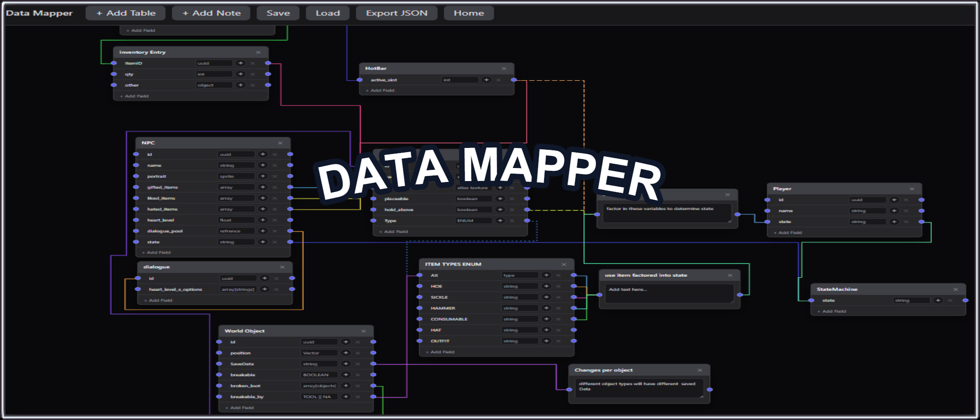This screenshot has width=980, height=420.
Task: Close the dialogue table
Action: pyautogui.click(x=282, y=267)
